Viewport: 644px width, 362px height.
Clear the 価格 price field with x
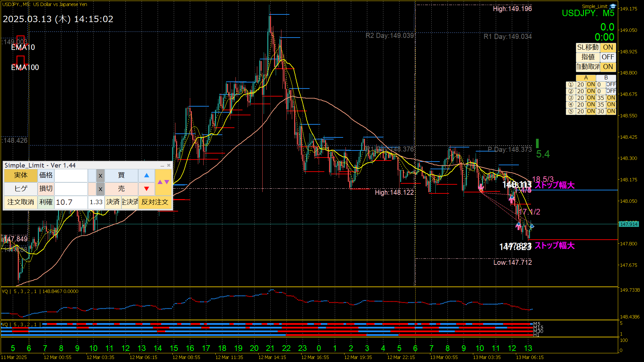coord(100,175)
